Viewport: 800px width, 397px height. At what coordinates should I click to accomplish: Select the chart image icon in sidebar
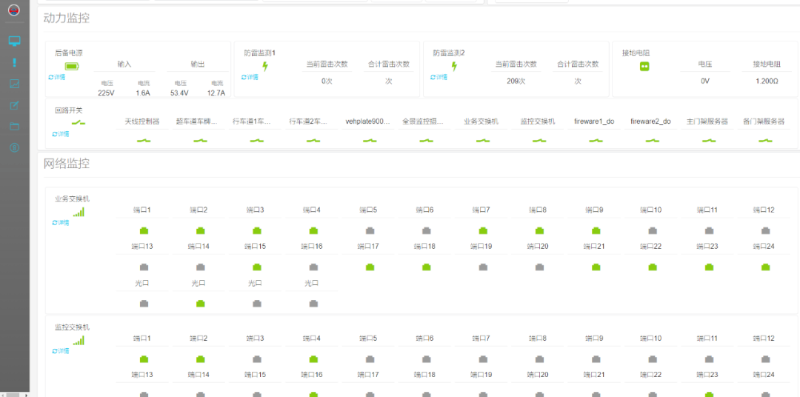[14, 84]
